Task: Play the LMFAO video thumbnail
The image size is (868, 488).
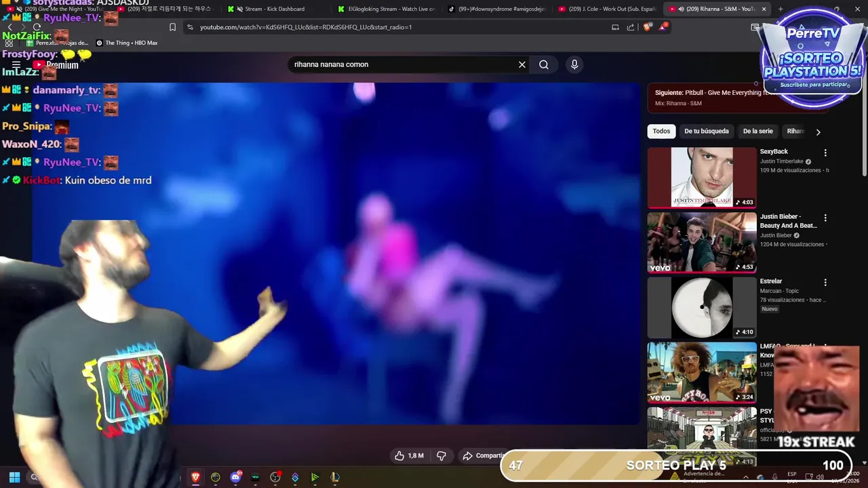Action: point(702,372)
